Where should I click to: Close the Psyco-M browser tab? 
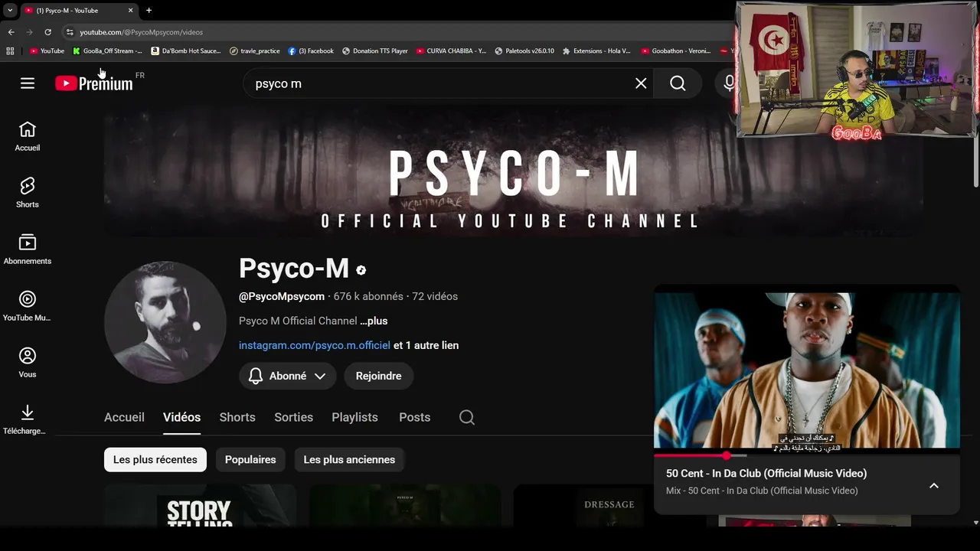click(130, 11)
